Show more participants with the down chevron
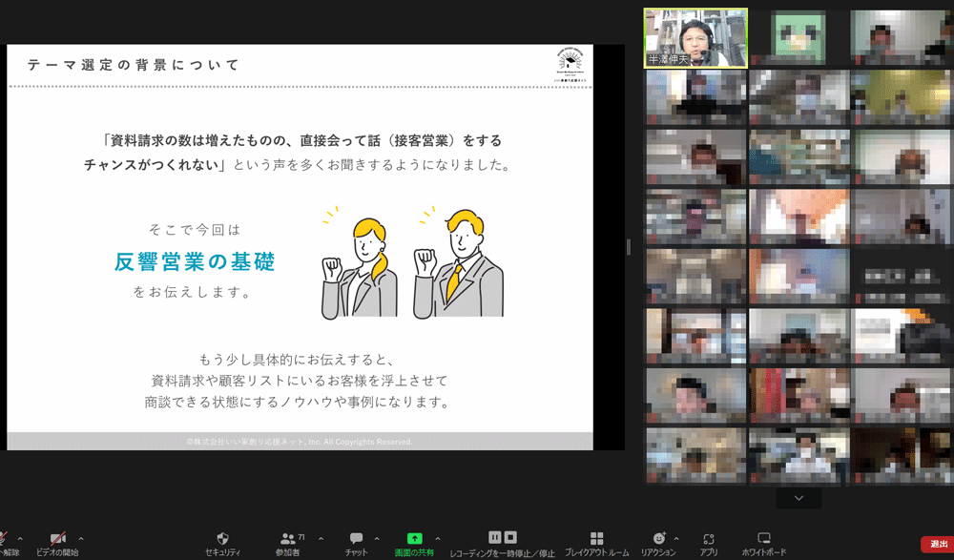 pos(798,498)
